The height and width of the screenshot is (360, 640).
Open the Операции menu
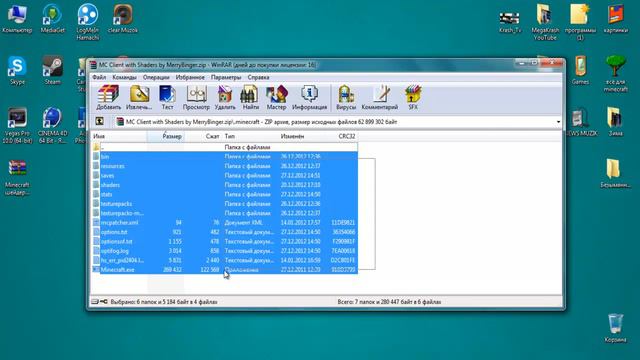click(156, 77)
